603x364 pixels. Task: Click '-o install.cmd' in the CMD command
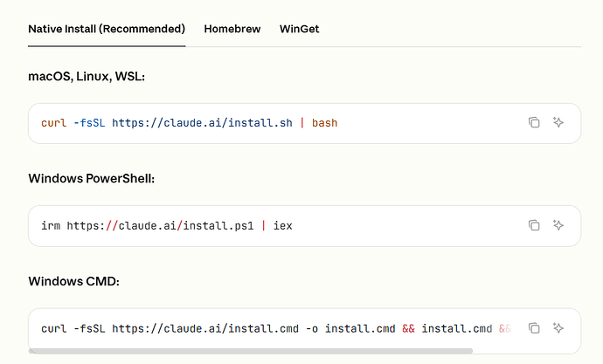coord(350,329)
